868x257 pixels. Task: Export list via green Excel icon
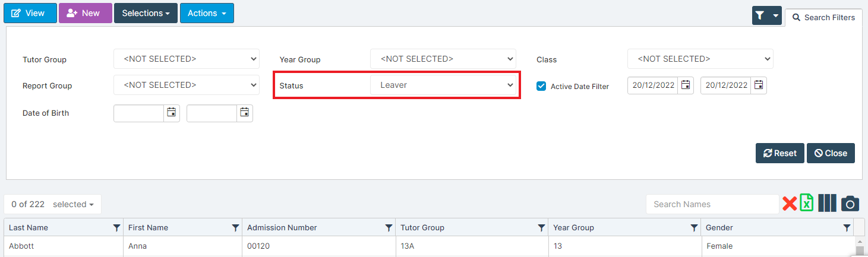[x=807, y=203]
